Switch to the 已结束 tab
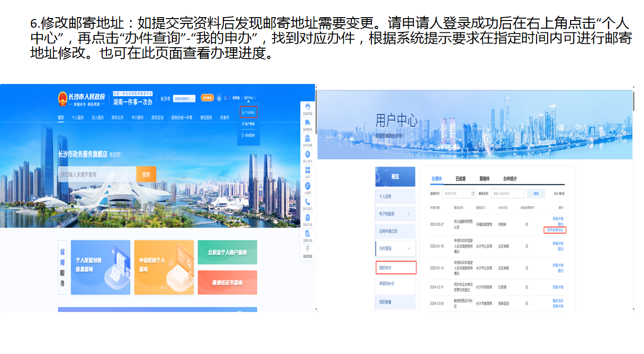This screenshot has height=354, width=644. pyautogui.click(x=460, y=179)
